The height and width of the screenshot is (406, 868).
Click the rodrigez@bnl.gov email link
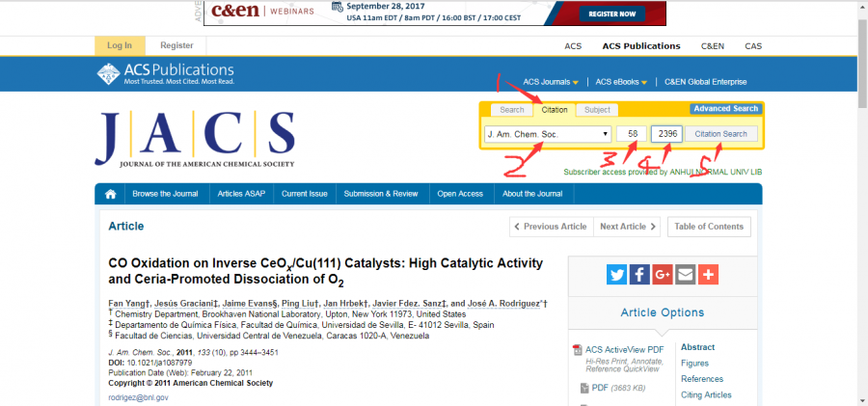coord(138,397)
